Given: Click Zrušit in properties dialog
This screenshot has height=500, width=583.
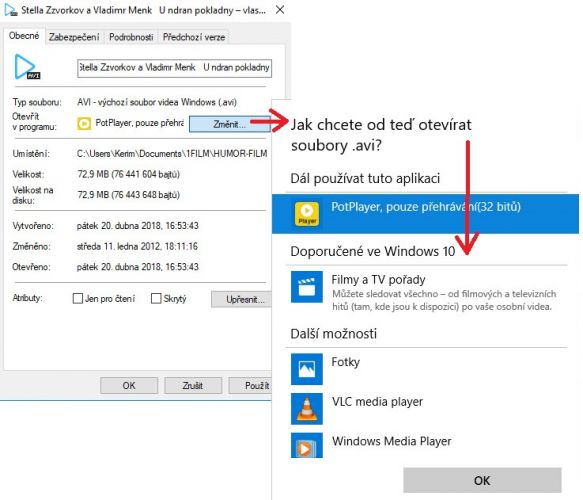Looking at the screenshot, I should [x=193, y=386].
